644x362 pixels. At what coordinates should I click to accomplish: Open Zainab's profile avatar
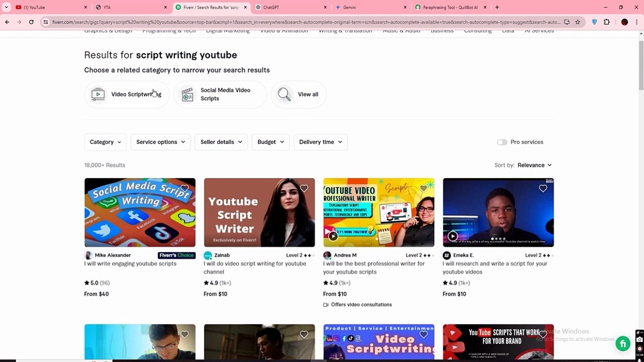pos(208,255)
